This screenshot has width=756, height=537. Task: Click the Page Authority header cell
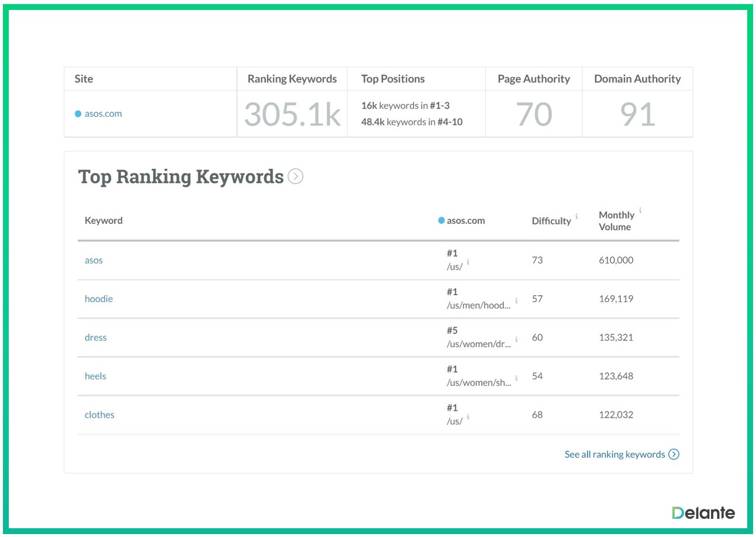pos(534,79)
